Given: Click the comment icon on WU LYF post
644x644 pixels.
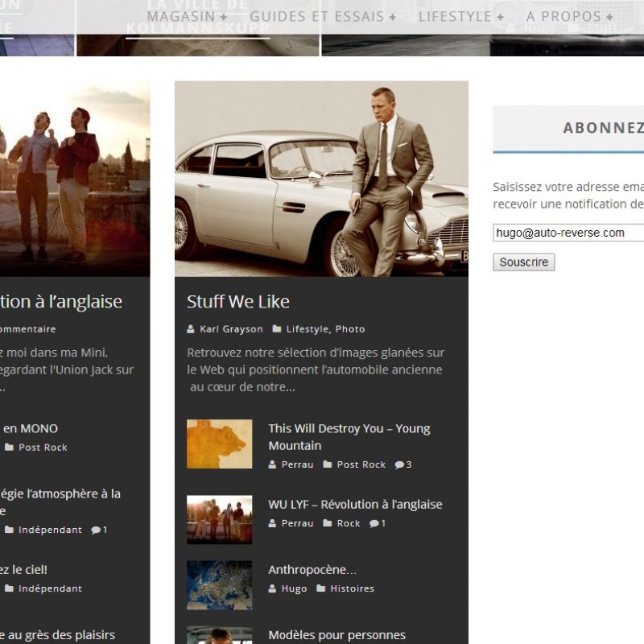Looking at the screenshot, I should [x=374, y=523].
